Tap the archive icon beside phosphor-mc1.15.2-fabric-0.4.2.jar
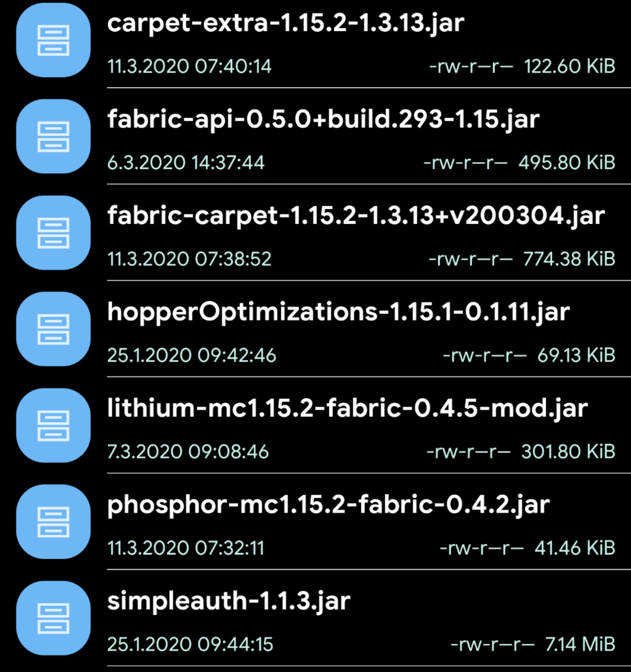 pos(54,522)
